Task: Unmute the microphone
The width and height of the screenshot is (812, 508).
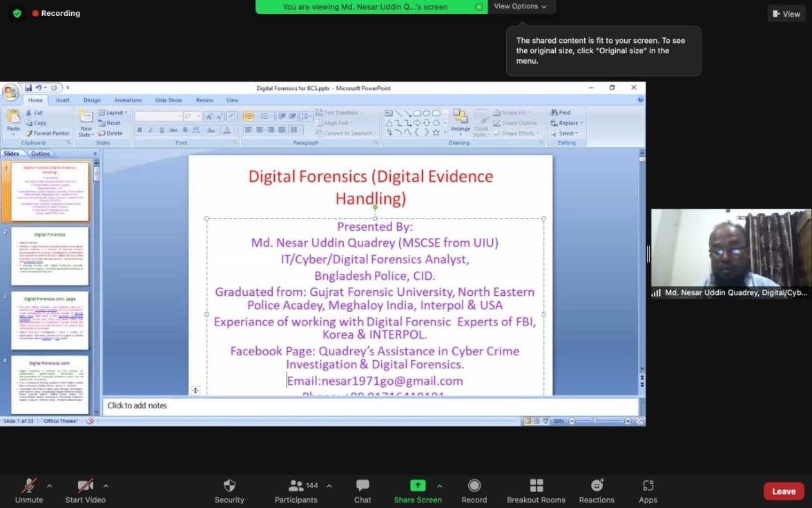Action: point(29,491)
